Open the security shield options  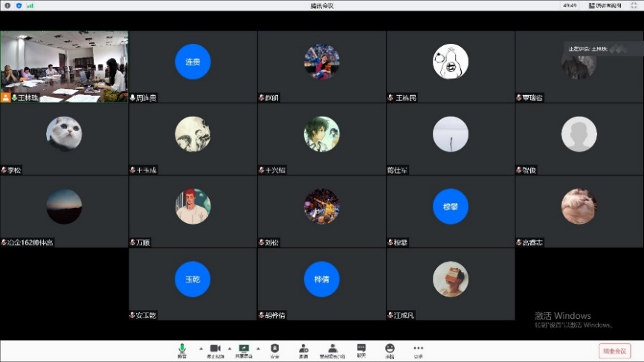274,349
